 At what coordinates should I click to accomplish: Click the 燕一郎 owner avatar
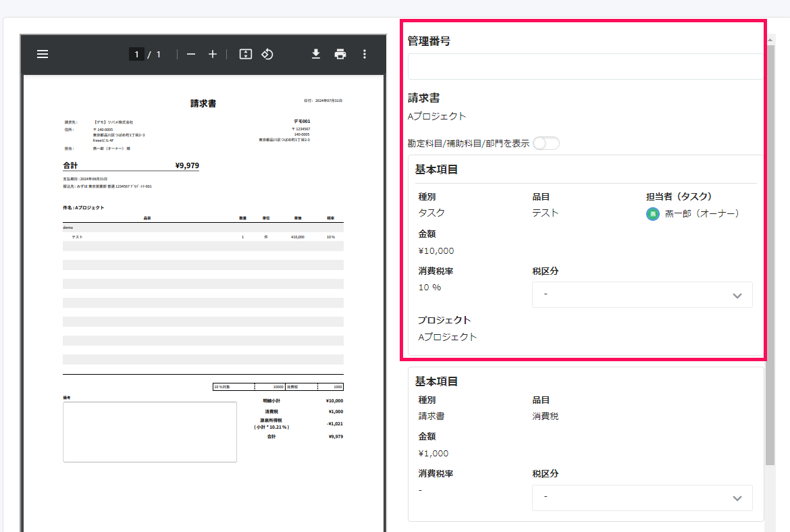[x=652, y=214]
